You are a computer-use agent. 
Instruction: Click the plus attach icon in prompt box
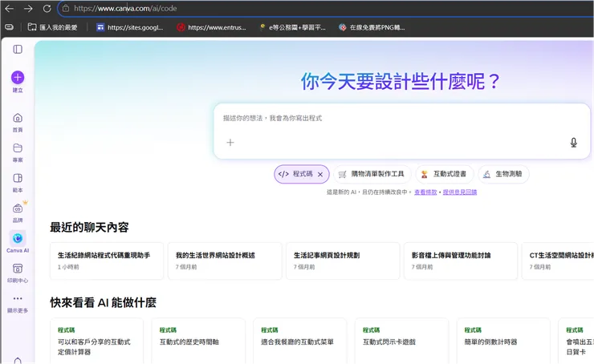click(x=230, y=142)
